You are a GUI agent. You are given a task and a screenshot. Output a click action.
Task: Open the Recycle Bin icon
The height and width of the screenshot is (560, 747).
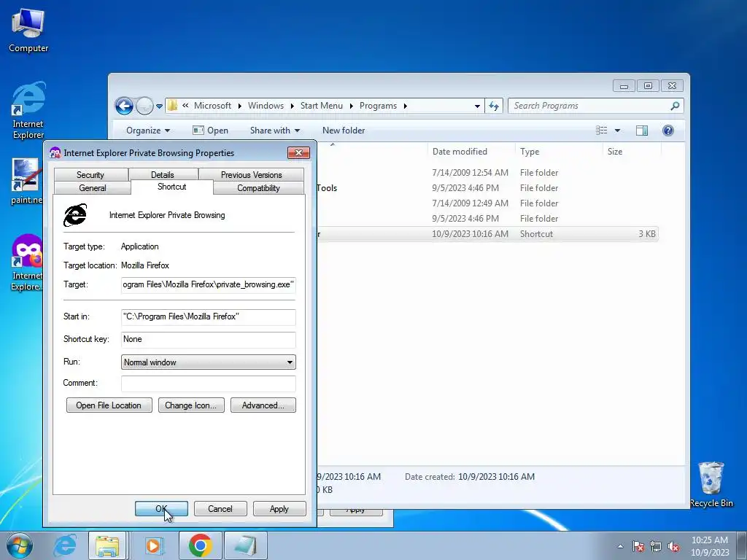point(711,485)
